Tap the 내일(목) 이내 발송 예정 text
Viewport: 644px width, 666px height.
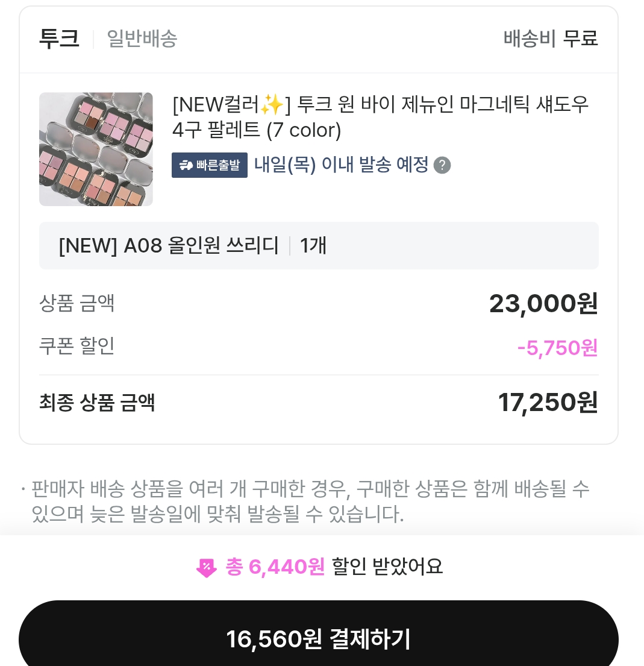pos(341,165)
